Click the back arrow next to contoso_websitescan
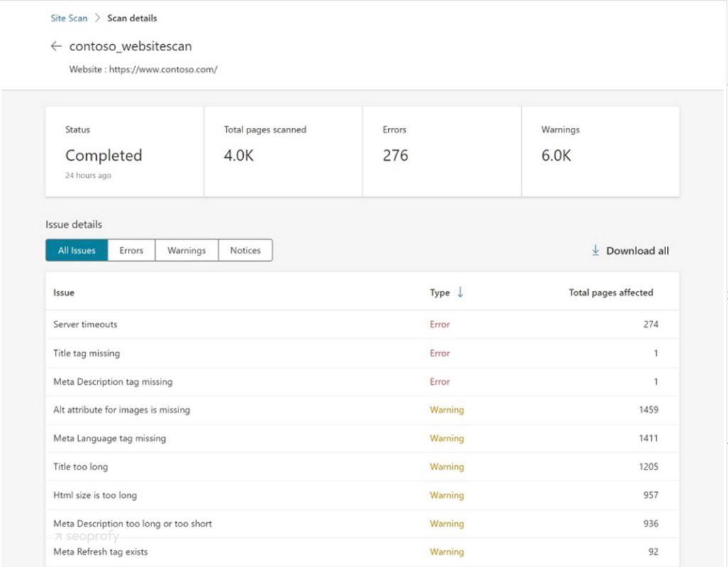728x567 pixels. click(56, 46)
